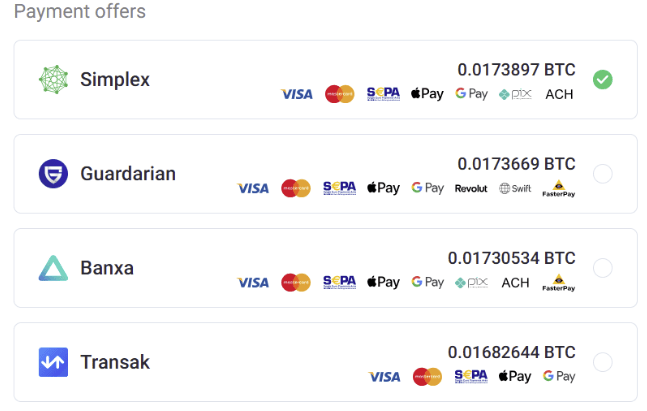Screen dimensions: 647x411
Task: Click the FasterPay icon in Banxa row
Action: point(559,282)
